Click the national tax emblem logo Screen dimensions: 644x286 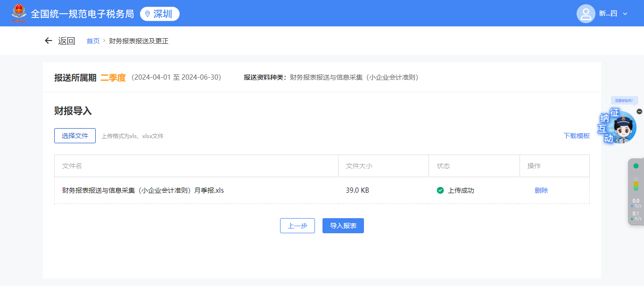pos(19,14)
